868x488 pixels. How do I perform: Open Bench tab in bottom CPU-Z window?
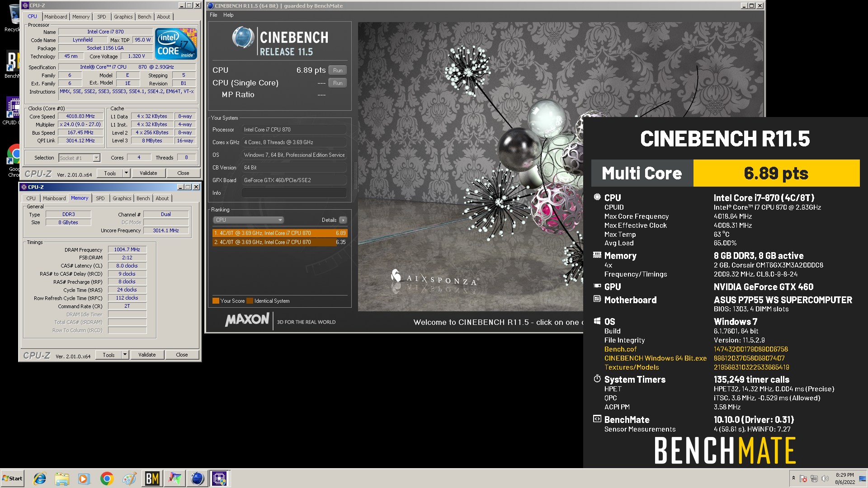tap(143, 198)
